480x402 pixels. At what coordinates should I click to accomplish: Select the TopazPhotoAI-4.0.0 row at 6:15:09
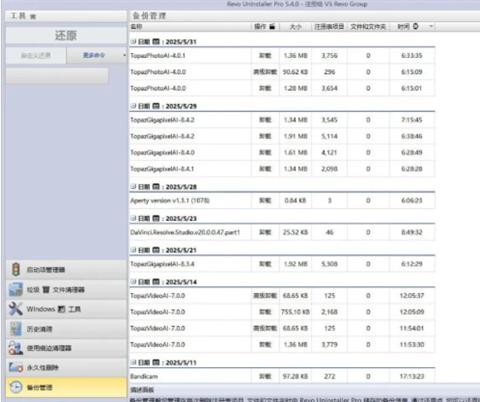point(282,72)
